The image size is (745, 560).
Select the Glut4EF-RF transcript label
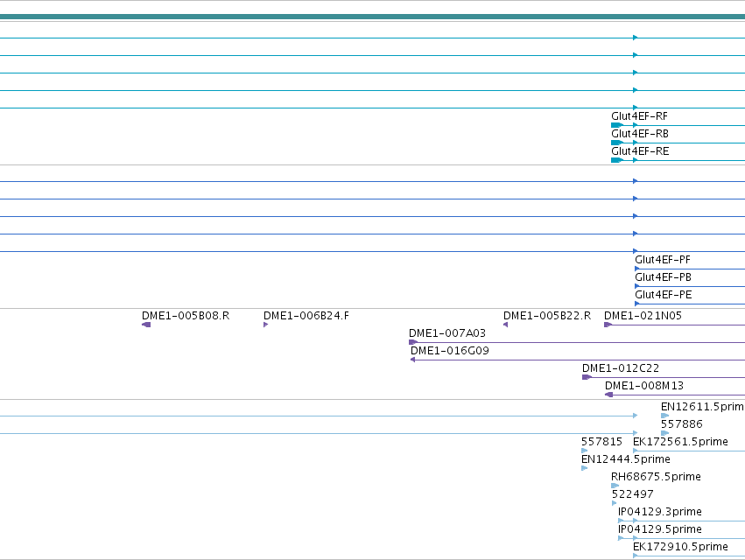(x=639, y=116)
